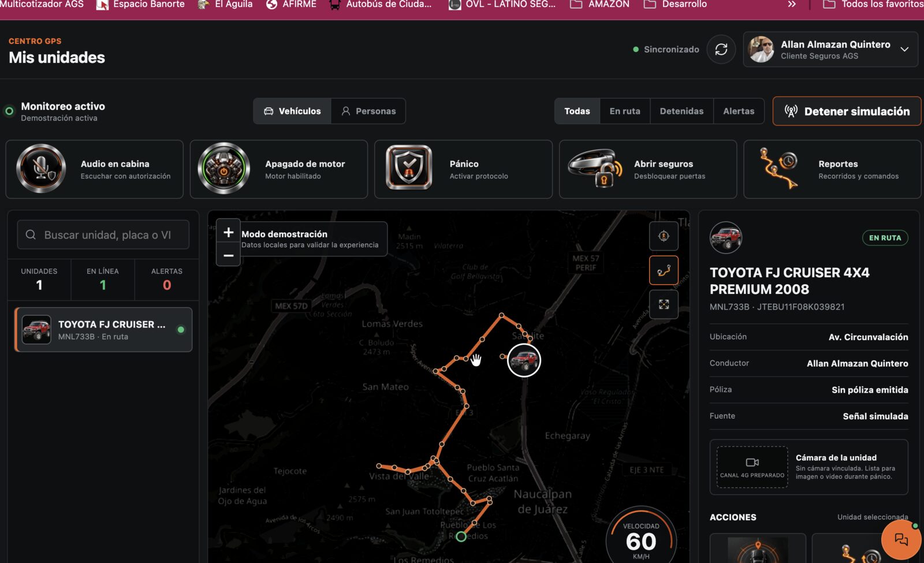Click the vehicle avatar in detail panel
Image resolution: width=924 pixels, height=563 pixels.
point(726,237)
